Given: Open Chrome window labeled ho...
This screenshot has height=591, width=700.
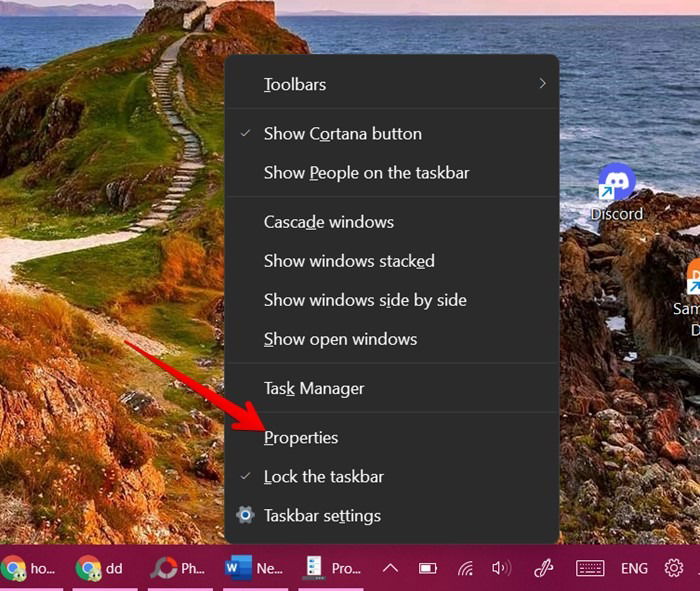Looking at the screenshot, I should point(31,568).
